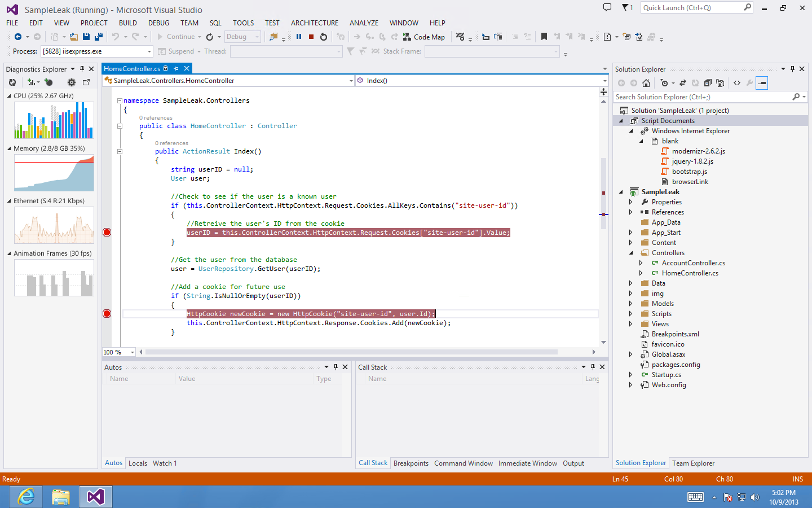
Task: Open the ANALYZE menu
Action: pos(364,23)
